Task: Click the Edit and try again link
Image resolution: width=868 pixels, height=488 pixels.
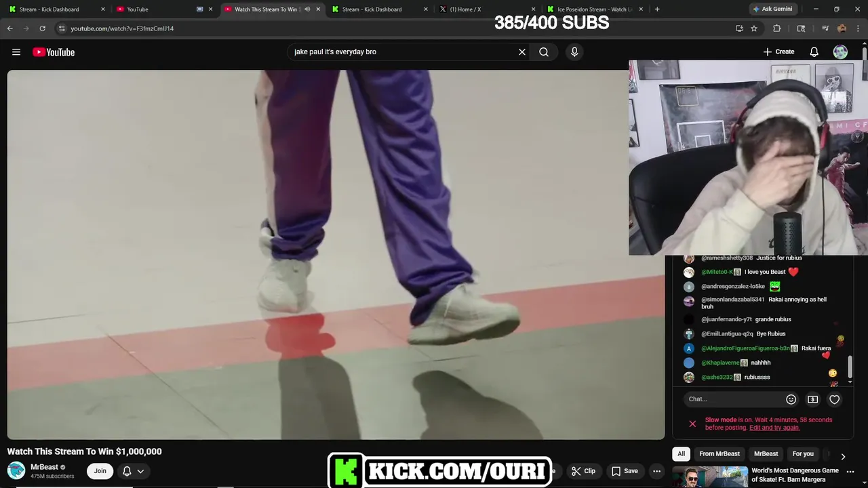Action: point(774,428)
